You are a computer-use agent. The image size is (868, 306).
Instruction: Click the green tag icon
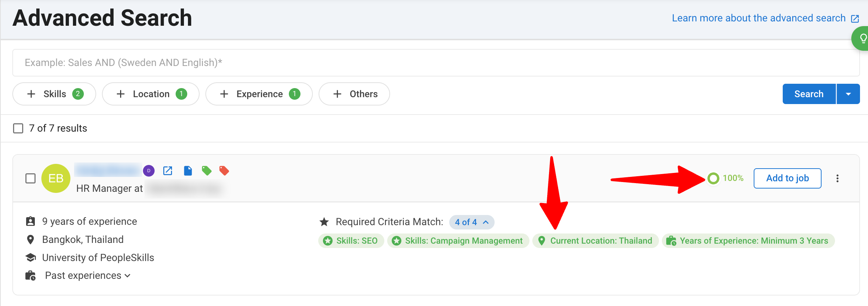pyautogui.click(x=207, y=171)
